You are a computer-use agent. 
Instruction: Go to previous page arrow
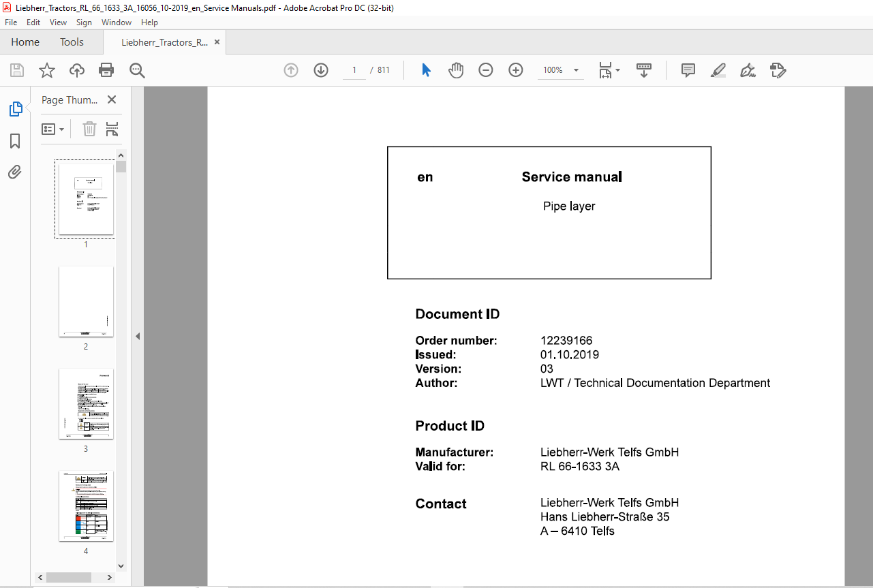(291, 70)
